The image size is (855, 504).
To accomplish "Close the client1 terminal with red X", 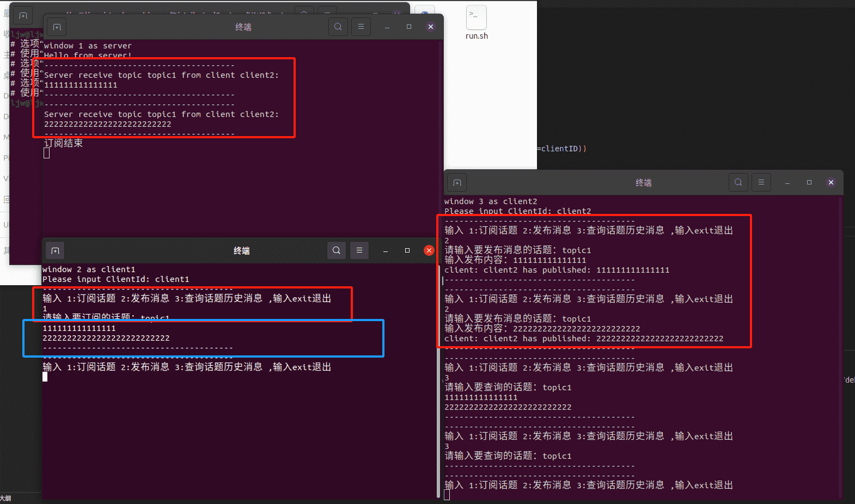I will (429, 250).
